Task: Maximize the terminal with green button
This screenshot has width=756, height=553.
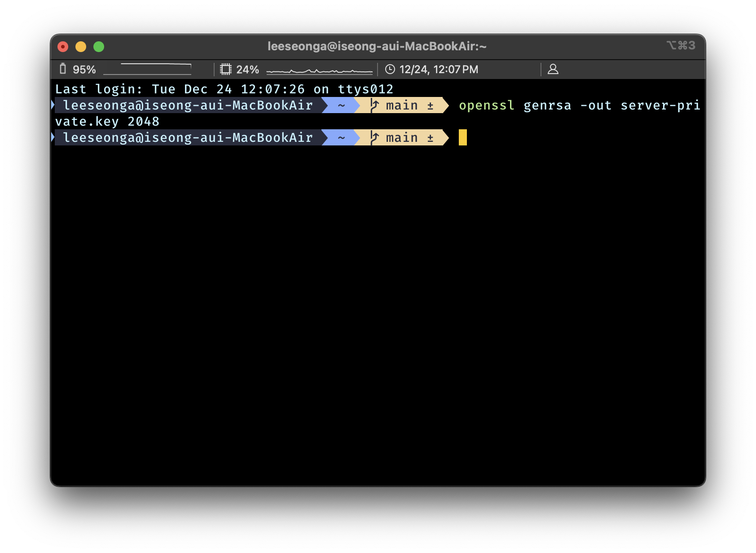Action: click(99, 47)
